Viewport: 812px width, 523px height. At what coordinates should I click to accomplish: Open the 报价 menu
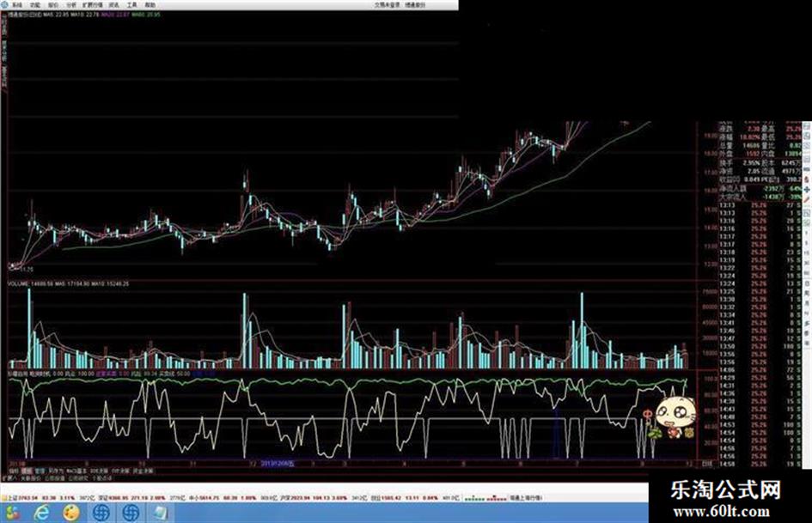coord(52,4)
